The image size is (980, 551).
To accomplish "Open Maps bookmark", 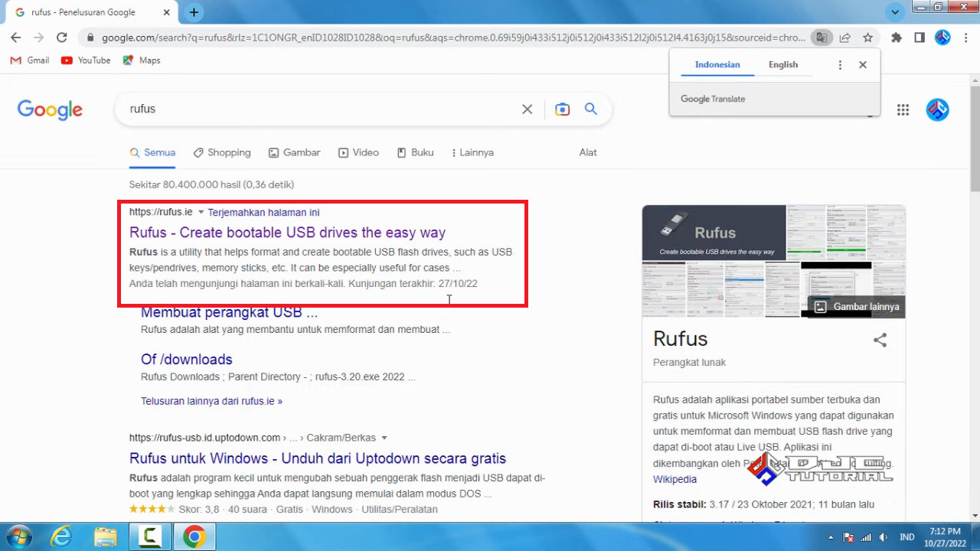I will (x=142, y=60).
